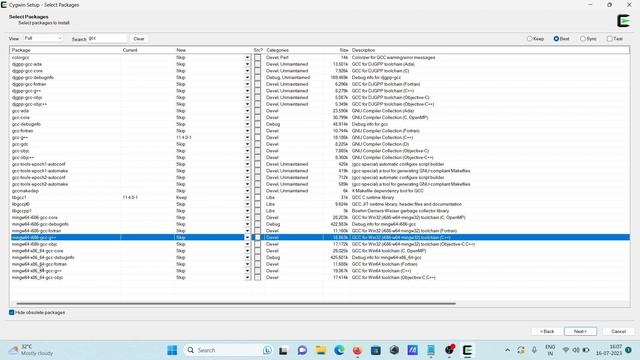Select the Sync radio button
The image size is (640, 360).
click(583, 39)
